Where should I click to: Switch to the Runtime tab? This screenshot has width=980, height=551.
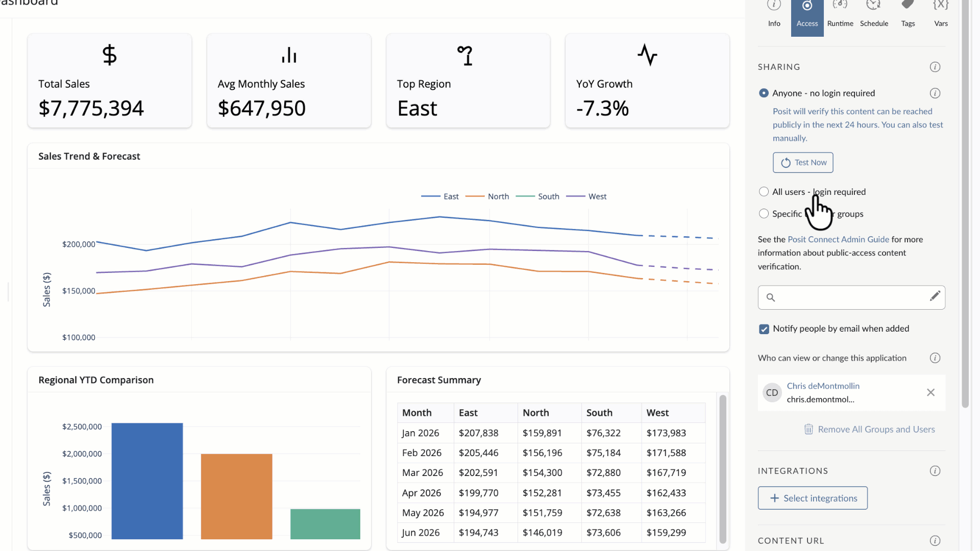tap(840, 13)
